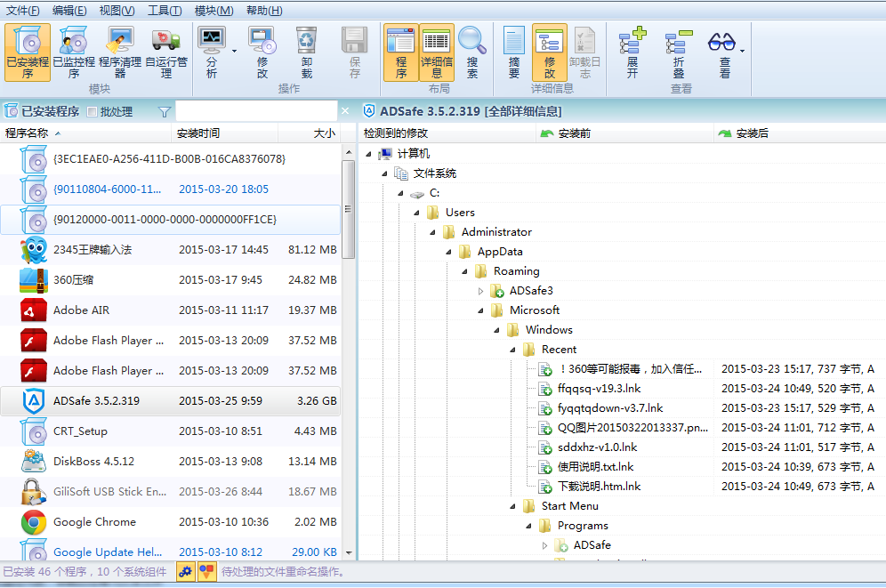Focus the program search input field

[x=256, y=111]
